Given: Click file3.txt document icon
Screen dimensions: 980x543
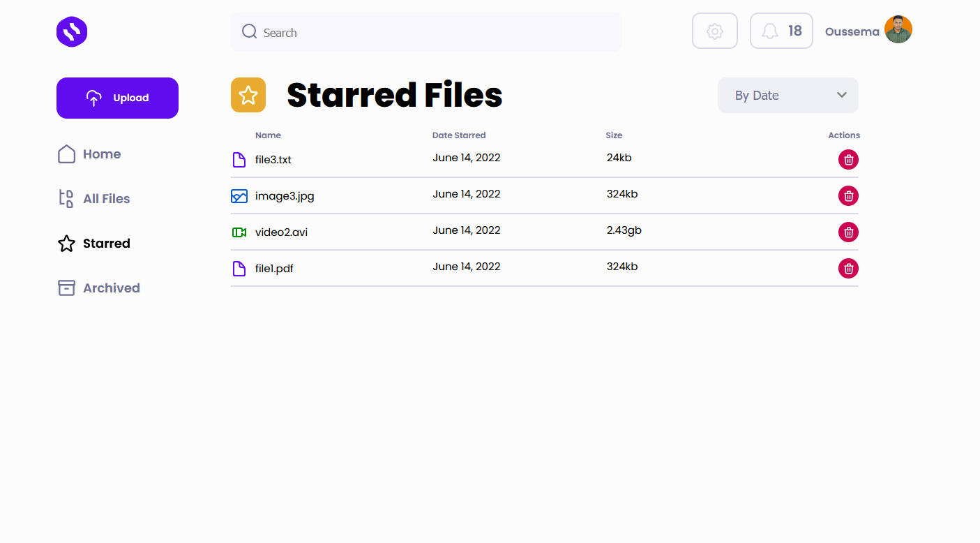Looking at the screenshot, I should 239,160.
